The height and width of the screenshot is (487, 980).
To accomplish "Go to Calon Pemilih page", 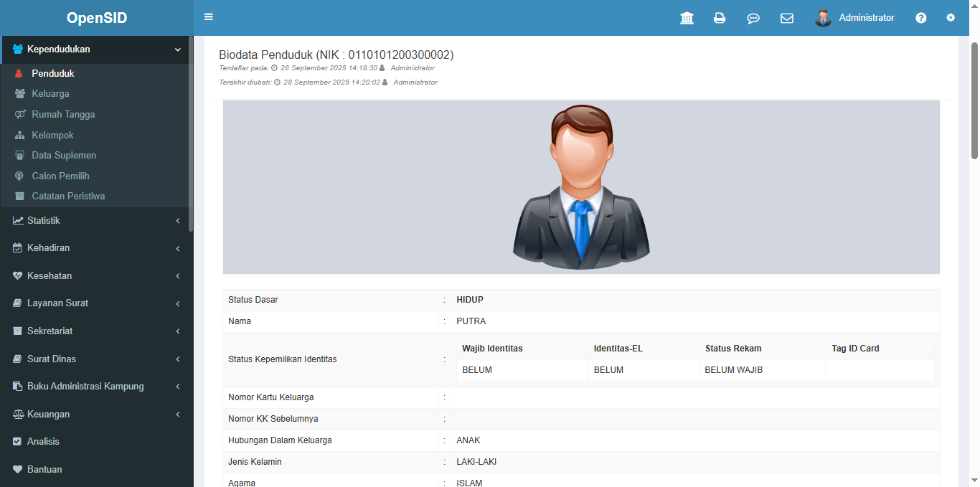I will click(x=60, y=176).
